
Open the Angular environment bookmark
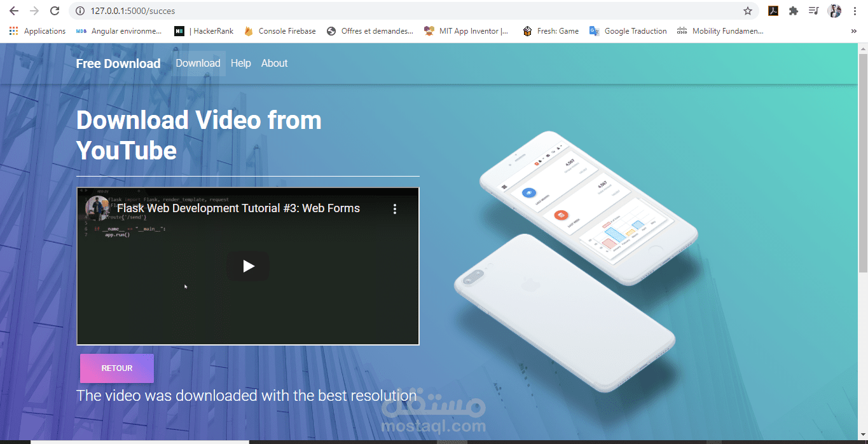coord(119,31)
